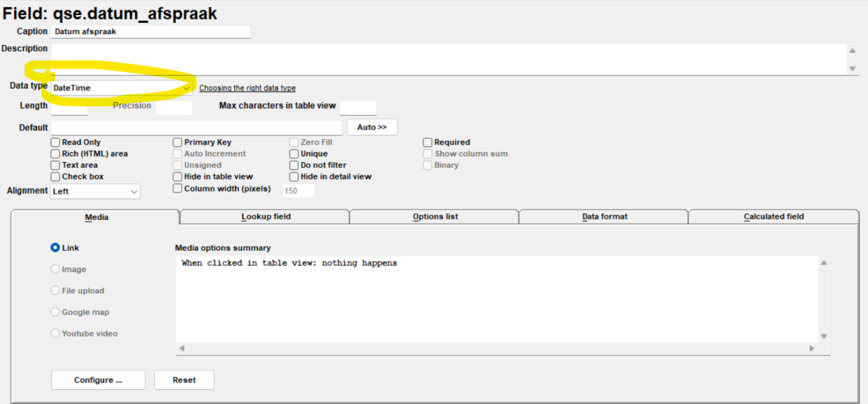Switch to the Options list tab
Screen dimensions: 868x404
(435, 217)
